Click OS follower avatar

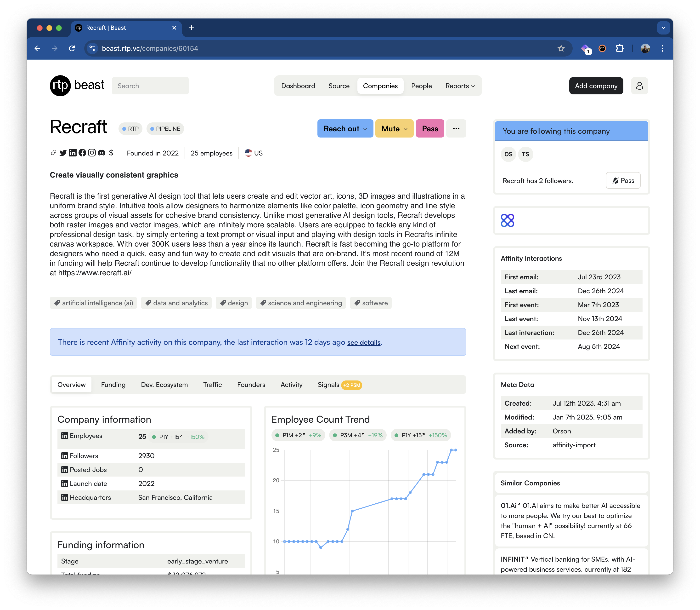508,154
